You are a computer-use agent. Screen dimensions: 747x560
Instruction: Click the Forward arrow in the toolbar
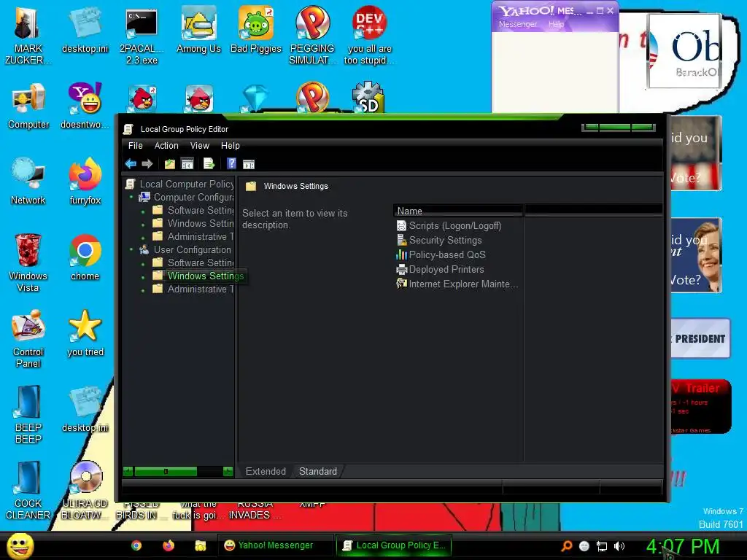[x=147, y=164]
